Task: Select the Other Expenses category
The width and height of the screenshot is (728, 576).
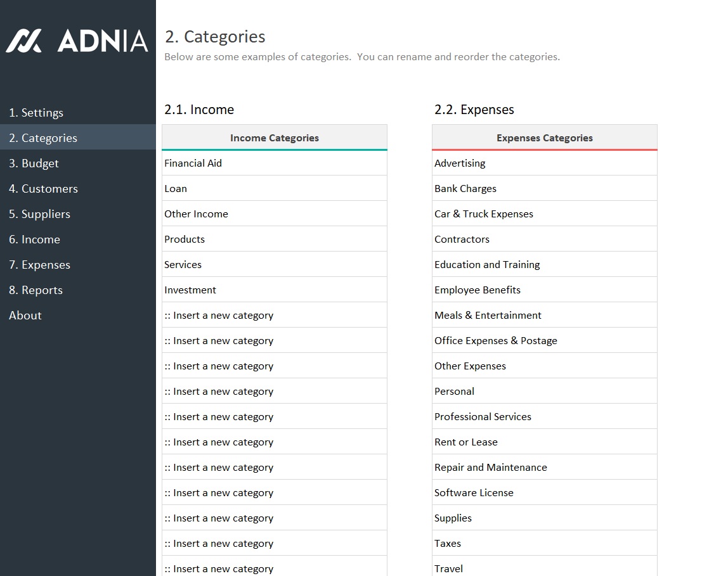Action: [545, 366]
